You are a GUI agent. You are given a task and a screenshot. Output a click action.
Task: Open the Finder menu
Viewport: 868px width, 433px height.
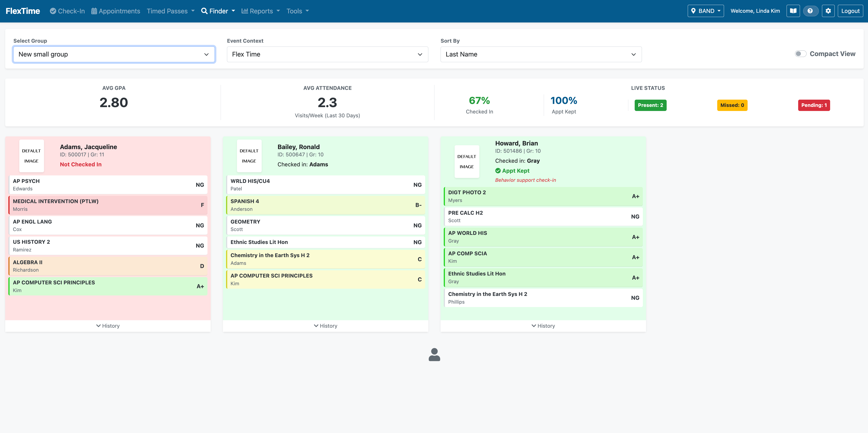218,11
